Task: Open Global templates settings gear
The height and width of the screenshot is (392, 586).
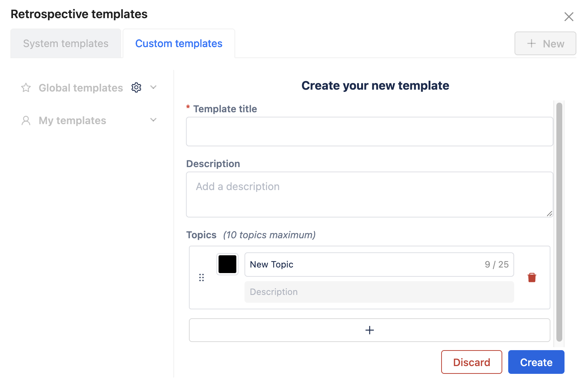Action: (136, 88)
